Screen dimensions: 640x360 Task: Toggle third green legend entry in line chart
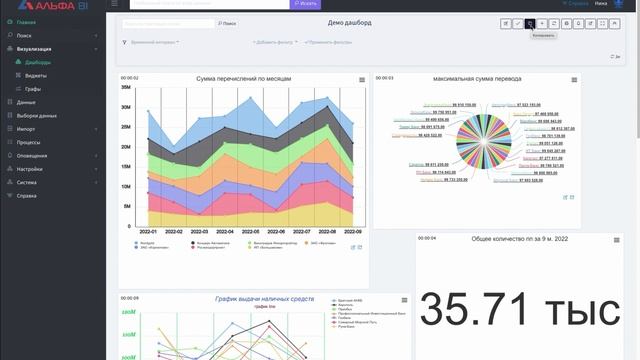(342, 309)
